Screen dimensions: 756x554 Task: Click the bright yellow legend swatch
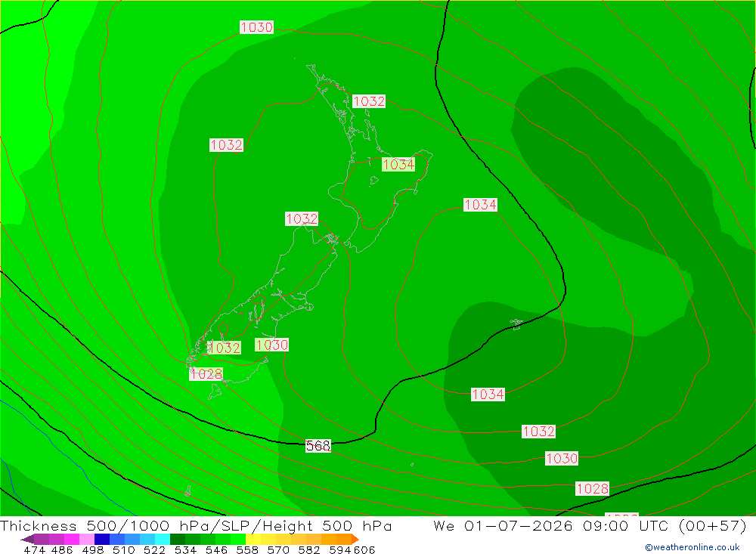(x=253, y=539)
